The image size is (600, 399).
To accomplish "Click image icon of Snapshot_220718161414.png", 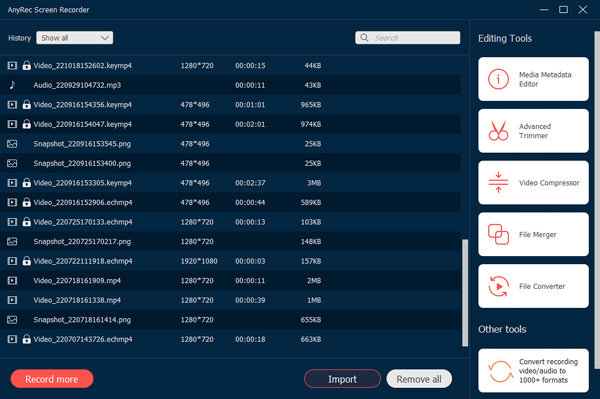I will [12, 319].
